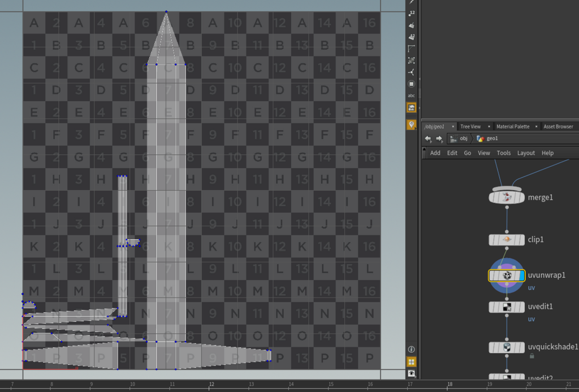Open the View menu in network editor

pos(484,153)
